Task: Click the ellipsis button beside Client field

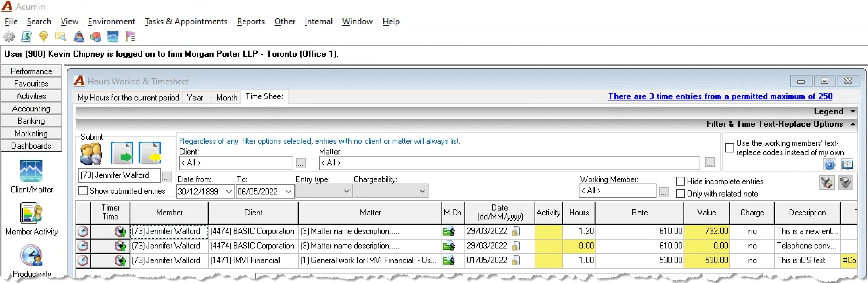Action: pos(301,163)
